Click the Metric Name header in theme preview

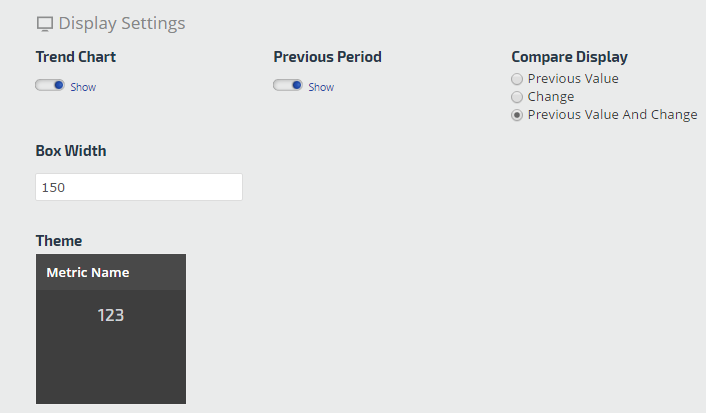[x=88, y=272]
